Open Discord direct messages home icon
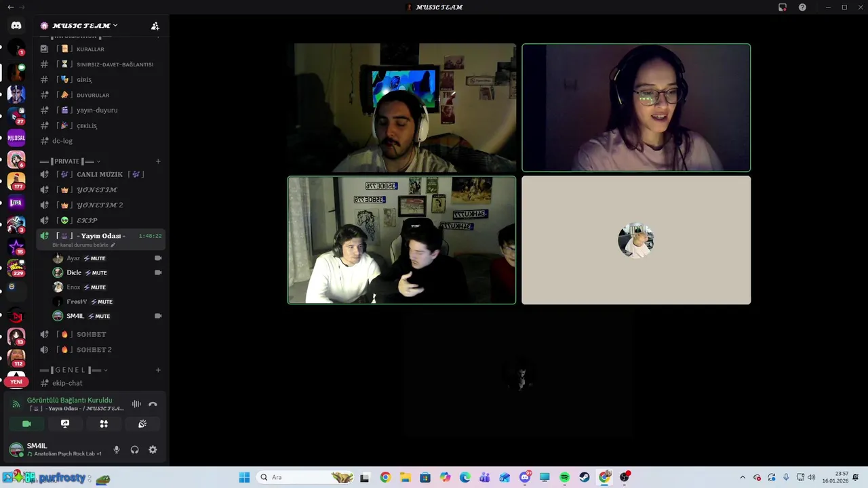This screenshot has width=868, height=488. [x=16, y=25]
